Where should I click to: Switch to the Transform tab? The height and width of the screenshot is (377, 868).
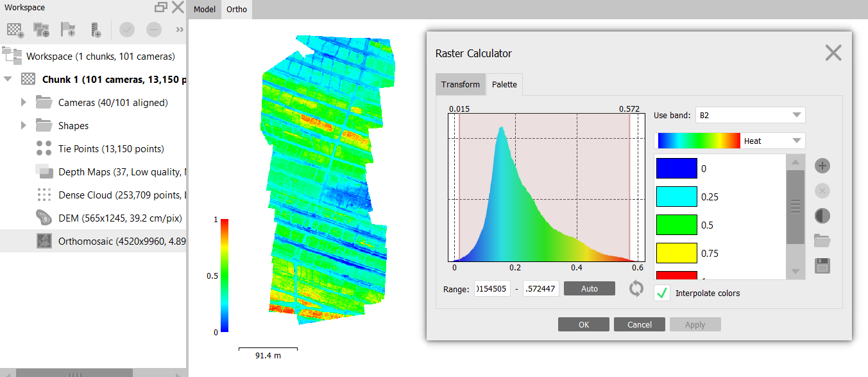pos(460,85)
